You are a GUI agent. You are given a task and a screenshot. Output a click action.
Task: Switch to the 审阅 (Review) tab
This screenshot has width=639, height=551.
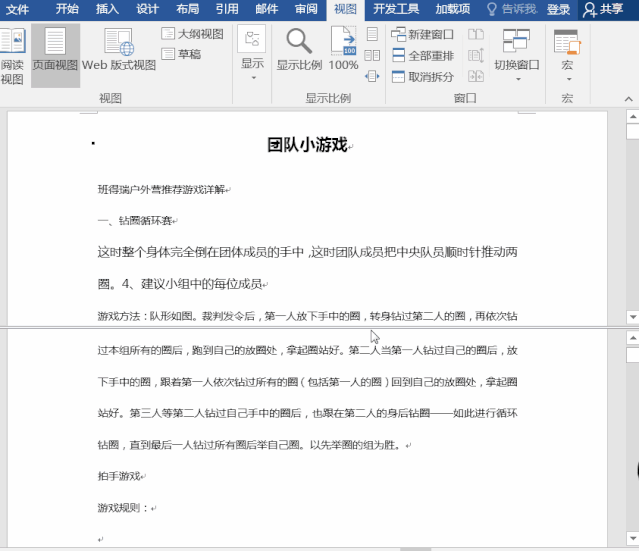[306, 9]
